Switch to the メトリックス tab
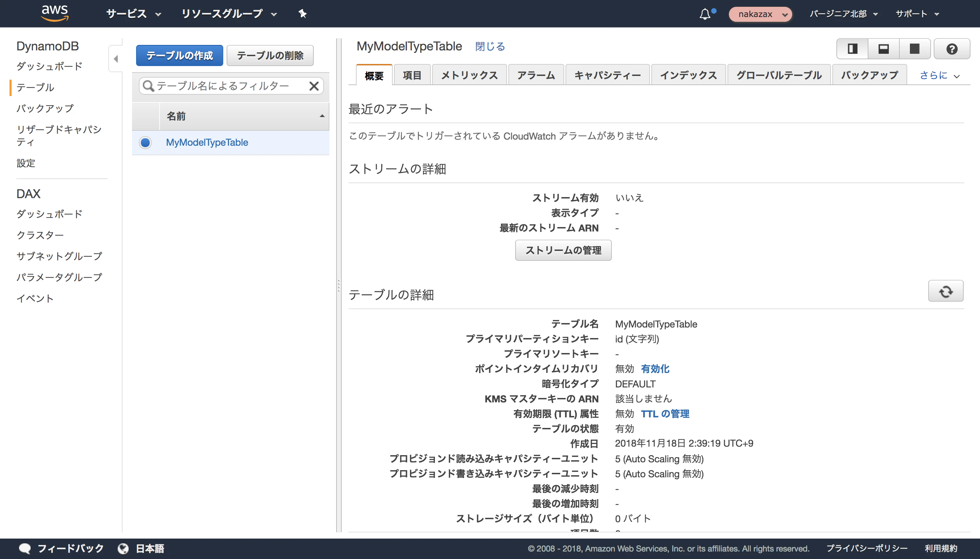This screenshot has width=980, height=559. click(x=469, y=75)
